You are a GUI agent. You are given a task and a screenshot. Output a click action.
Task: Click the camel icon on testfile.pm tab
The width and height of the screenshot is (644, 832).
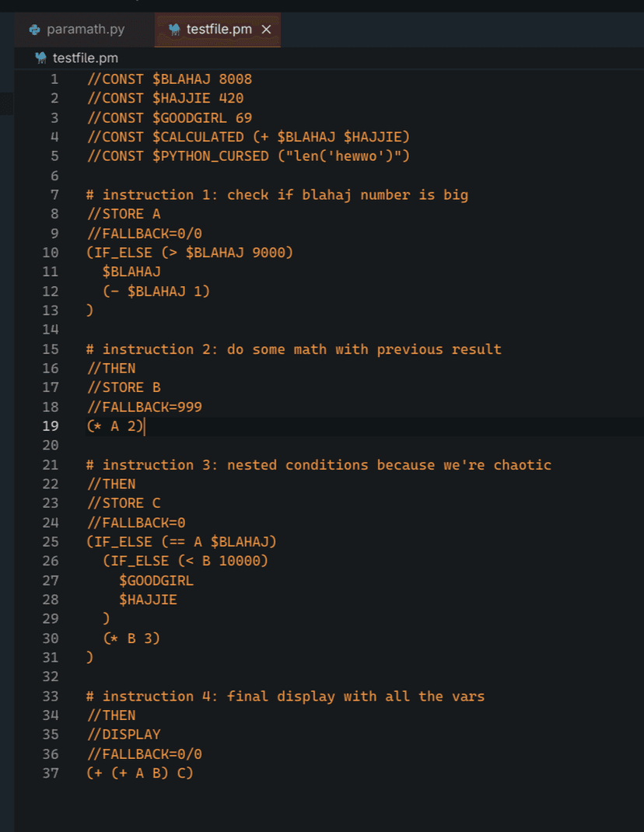click(174, 30)
